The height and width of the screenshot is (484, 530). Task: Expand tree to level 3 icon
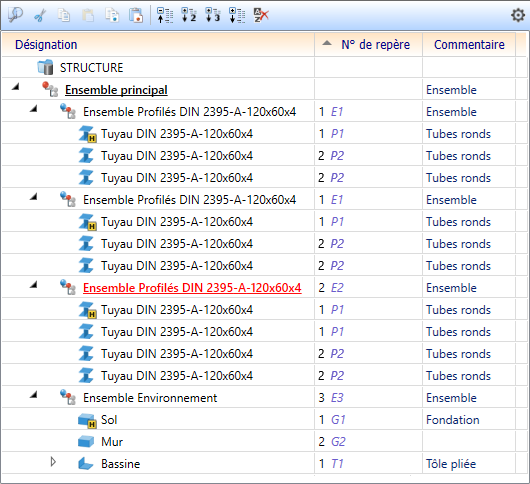point(213,15)
